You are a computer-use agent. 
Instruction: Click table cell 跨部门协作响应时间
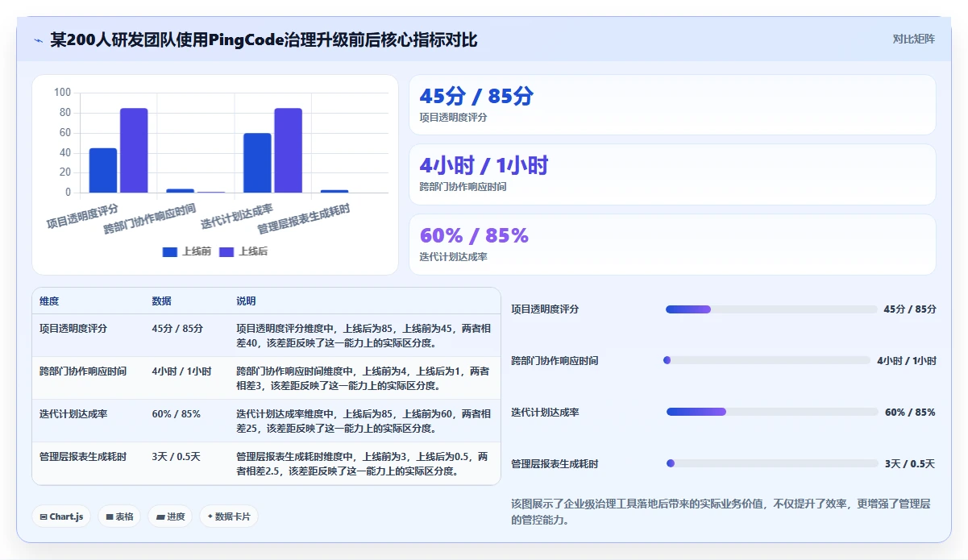point(83,371)
